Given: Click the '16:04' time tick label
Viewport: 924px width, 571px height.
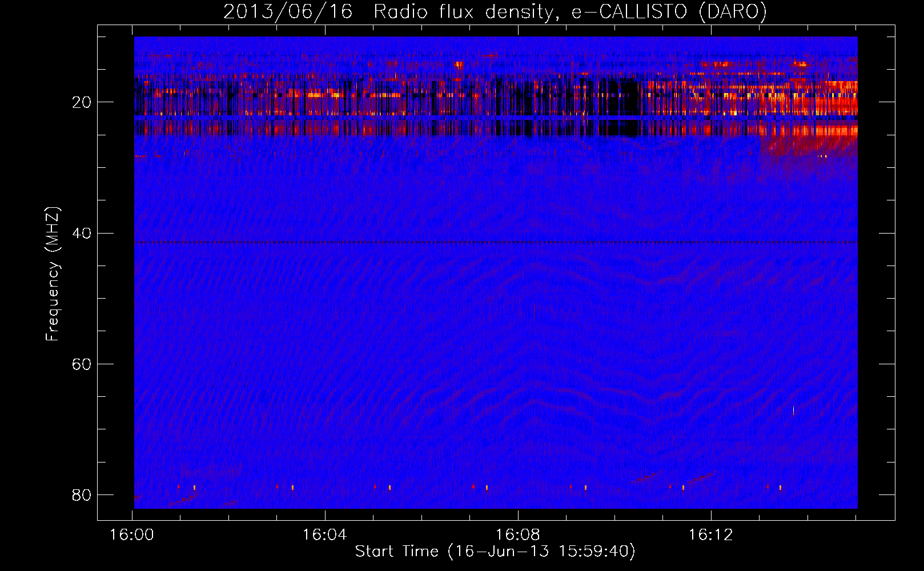Looking at the screenshot, I should click(324, 535).
